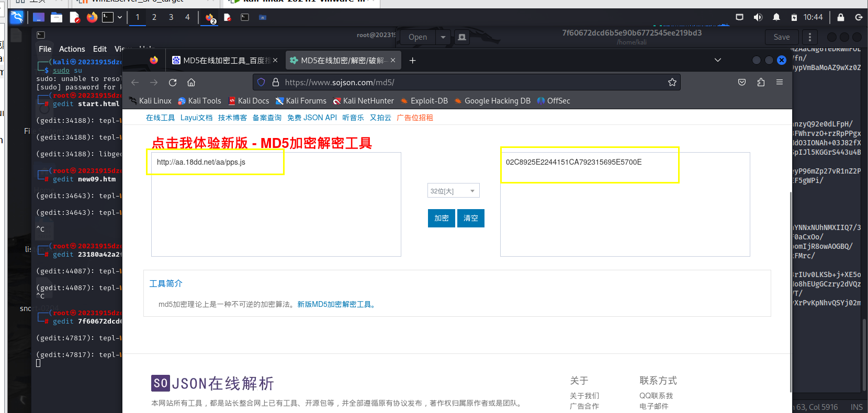Open the logout session menu icon

point(859,17)
